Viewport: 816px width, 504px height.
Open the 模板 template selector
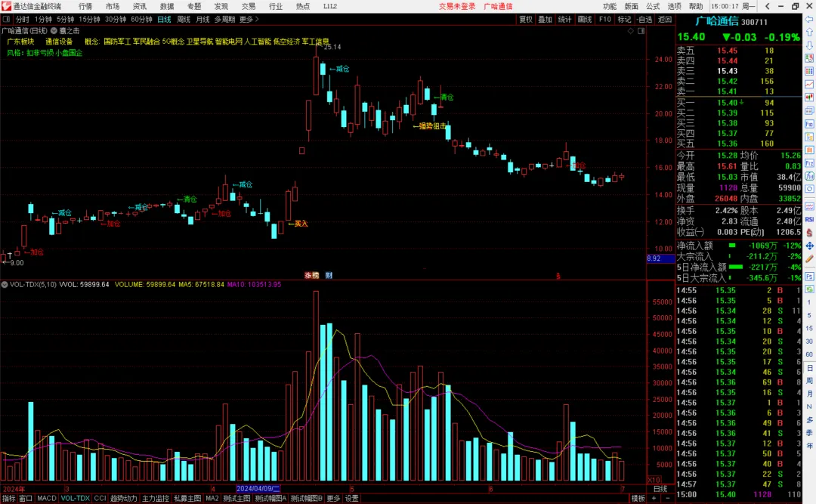click(638, 498)
